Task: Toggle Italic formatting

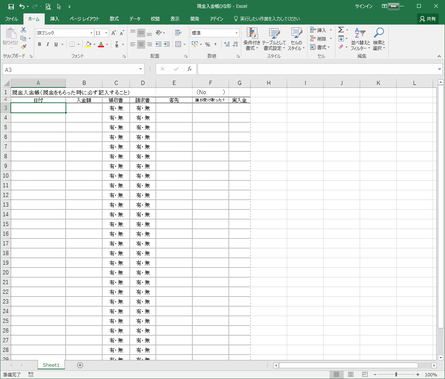Action: click(x=48, y=44)
